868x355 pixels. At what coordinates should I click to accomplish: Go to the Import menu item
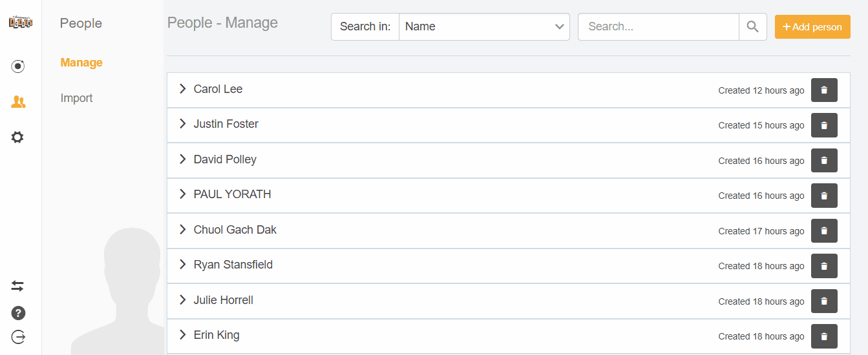(x=76, y=98)
